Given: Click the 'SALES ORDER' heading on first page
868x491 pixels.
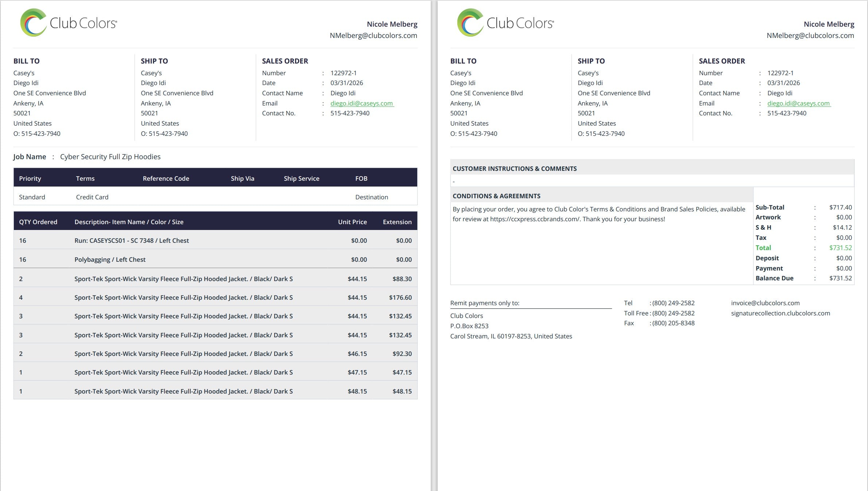Looking at the screenshot, I should tap(285, 61).
